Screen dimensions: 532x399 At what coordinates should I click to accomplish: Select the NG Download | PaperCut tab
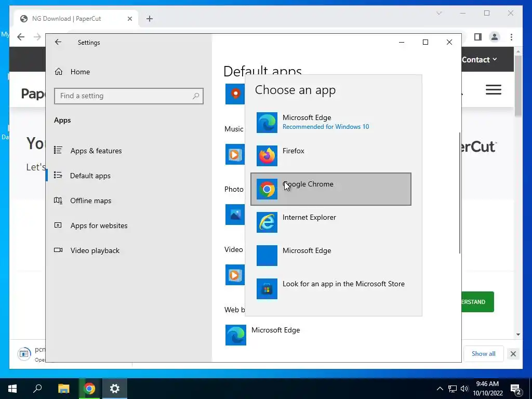[76, 19]
